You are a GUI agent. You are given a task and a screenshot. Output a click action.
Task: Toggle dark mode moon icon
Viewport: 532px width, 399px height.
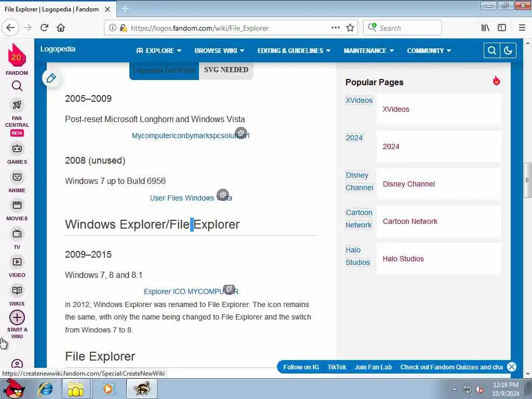[508, 50]
